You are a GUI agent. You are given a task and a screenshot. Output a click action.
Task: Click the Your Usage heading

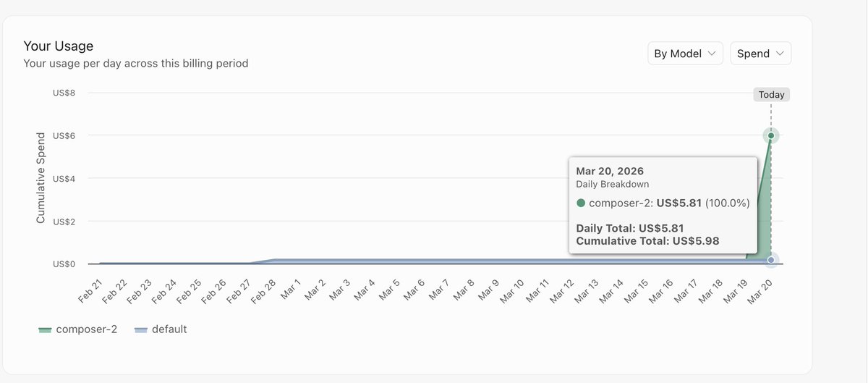click(59, 46)
